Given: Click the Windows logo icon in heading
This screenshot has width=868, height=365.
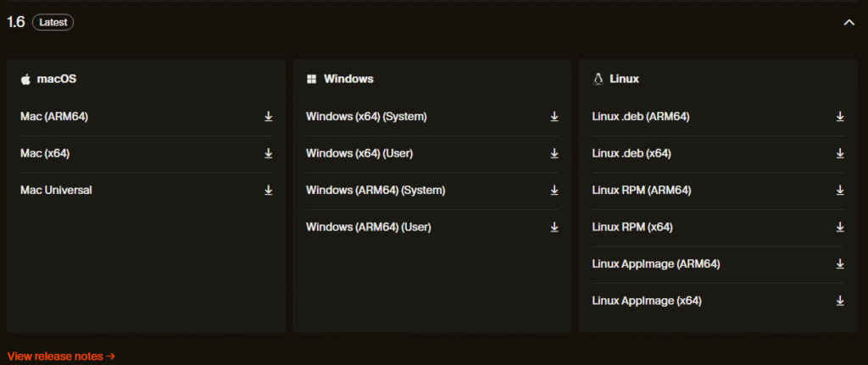Looking at the screenshot, I should coord(312,79).
